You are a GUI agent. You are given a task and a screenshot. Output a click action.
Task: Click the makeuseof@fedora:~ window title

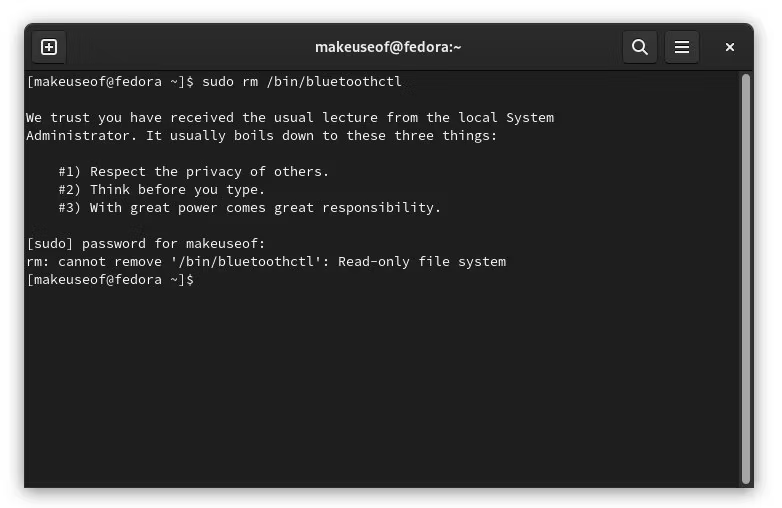coord(388,47)
